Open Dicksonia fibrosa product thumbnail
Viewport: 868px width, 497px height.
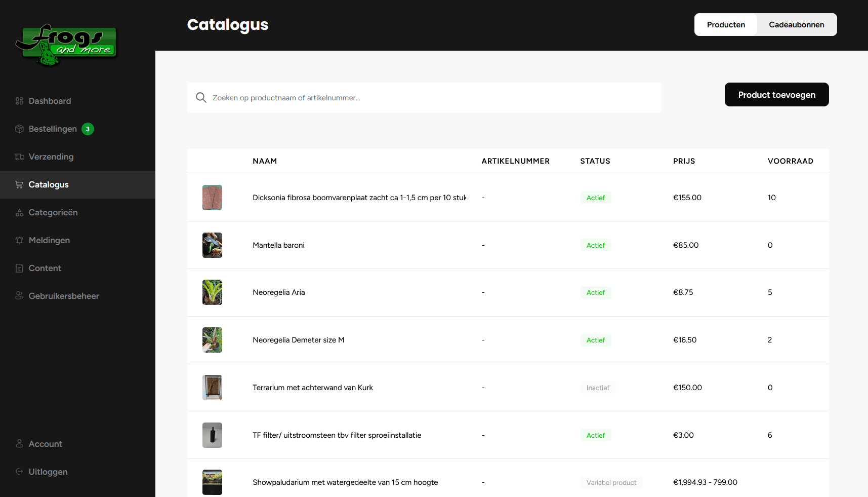click(212, 198)
